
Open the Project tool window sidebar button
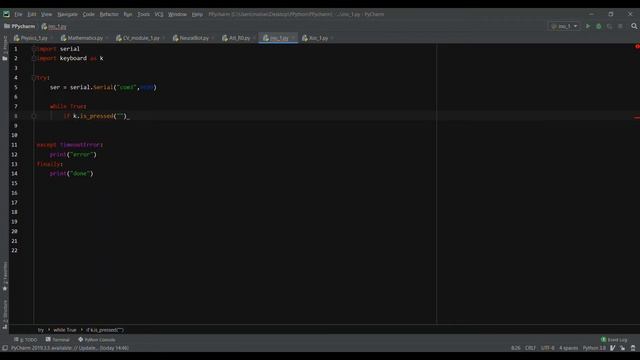(4, 48)
